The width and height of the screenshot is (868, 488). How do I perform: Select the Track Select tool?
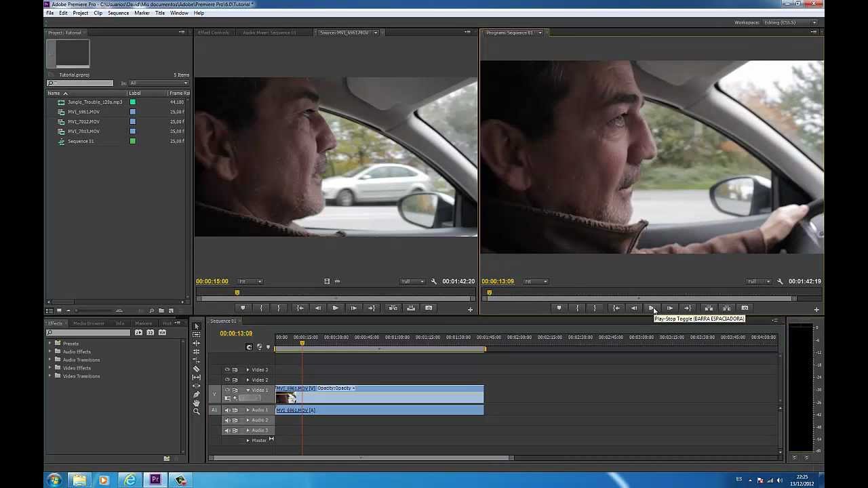click(197, 335)
